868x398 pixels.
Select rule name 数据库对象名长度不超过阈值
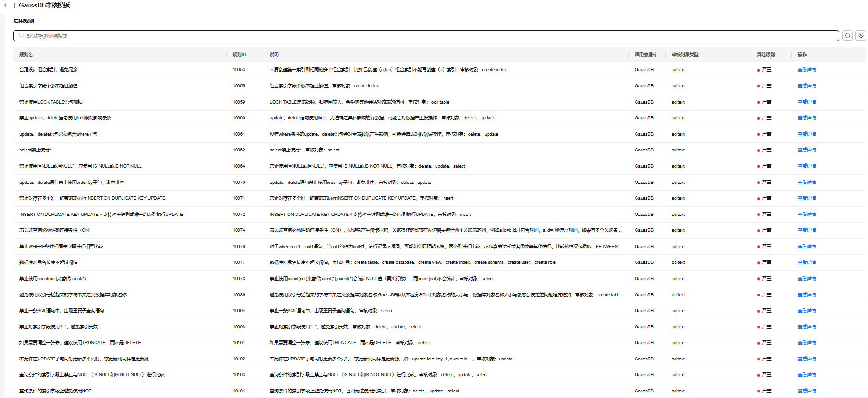[x=49, y=262]
